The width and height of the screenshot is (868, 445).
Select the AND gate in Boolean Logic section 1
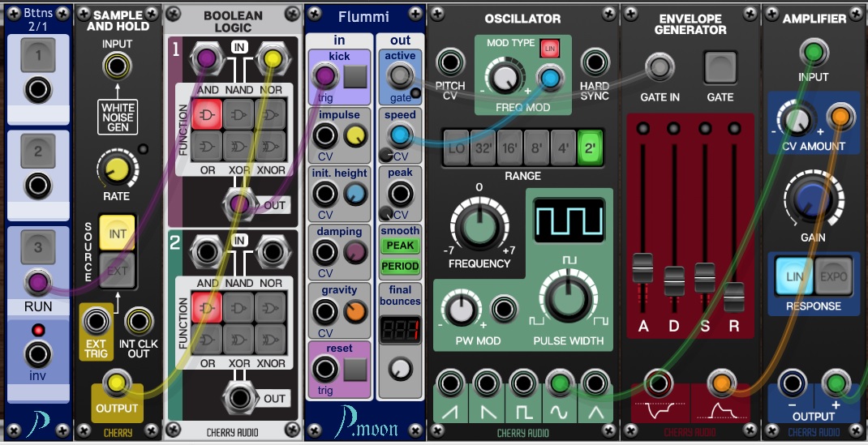coord(208,113)
